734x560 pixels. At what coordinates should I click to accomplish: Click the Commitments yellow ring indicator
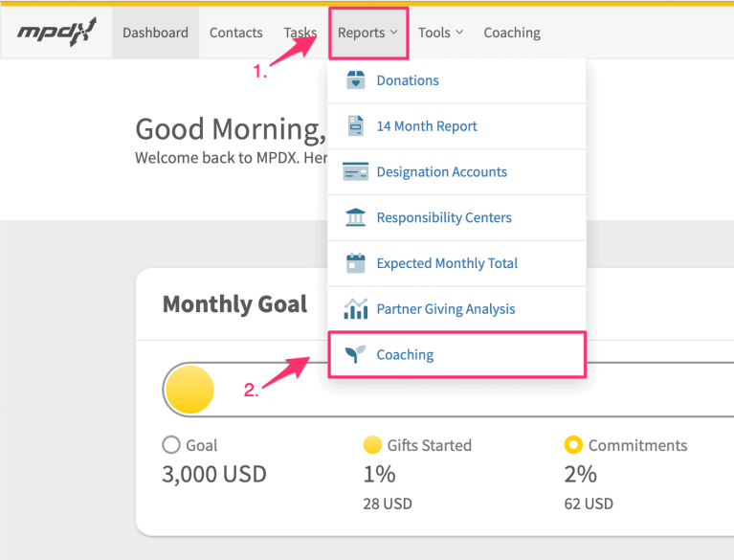tap(573, 445)
